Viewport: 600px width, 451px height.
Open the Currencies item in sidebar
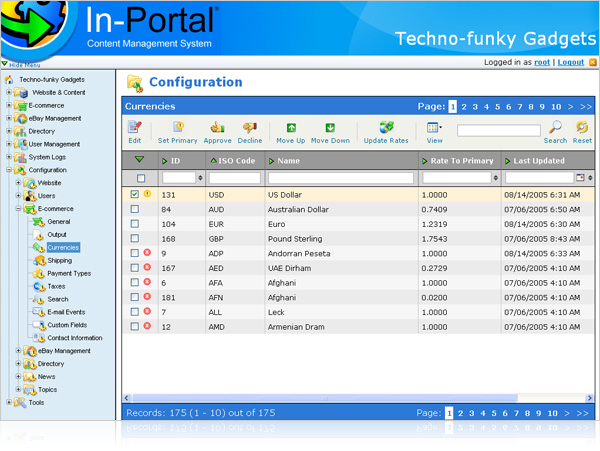(x=63, y=247)
